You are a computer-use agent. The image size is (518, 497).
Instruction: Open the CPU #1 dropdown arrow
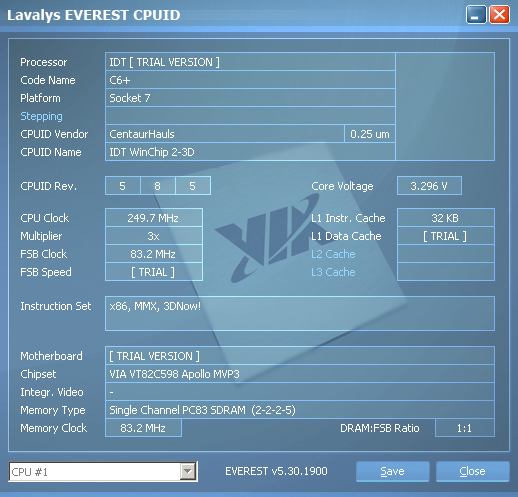[x=188, y=471]
